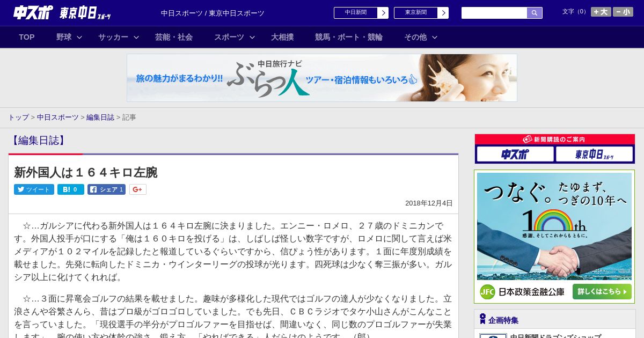Decrease text size with －小 button
644x338 pixels.
[623, 12]
